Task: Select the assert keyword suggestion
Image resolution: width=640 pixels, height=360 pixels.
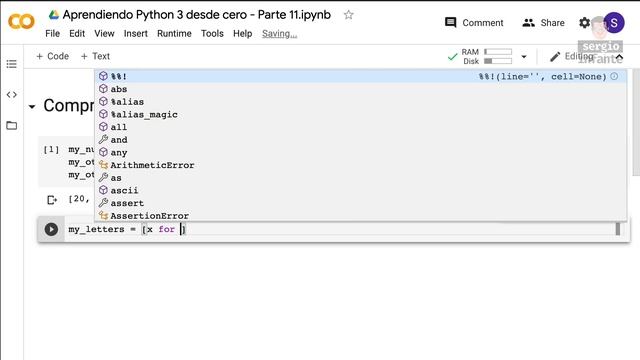Action: (x=361, y=203)
